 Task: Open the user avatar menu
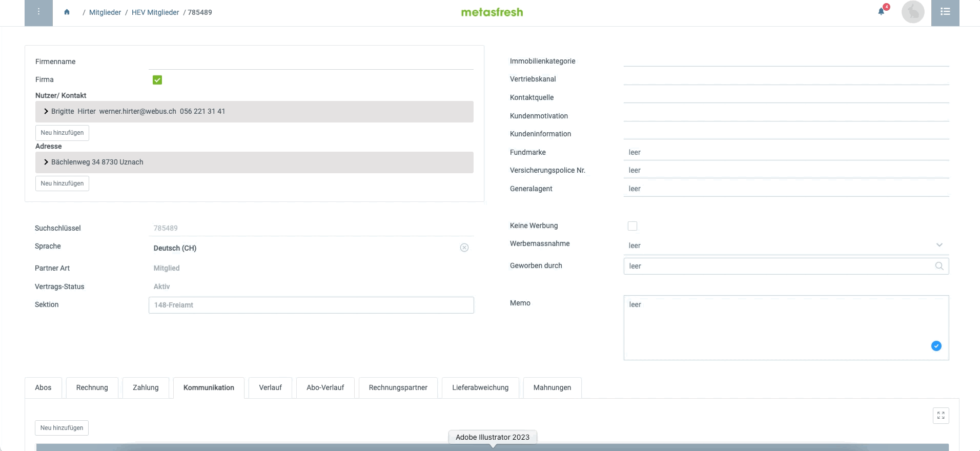(x=912, y=12)
